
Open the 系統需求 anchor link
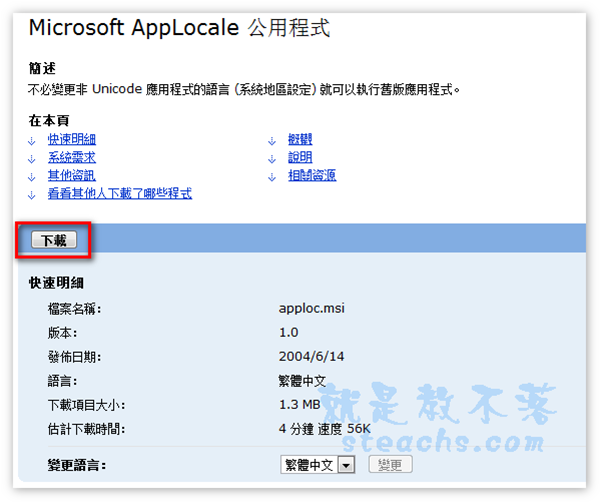[x=72, y=157]
